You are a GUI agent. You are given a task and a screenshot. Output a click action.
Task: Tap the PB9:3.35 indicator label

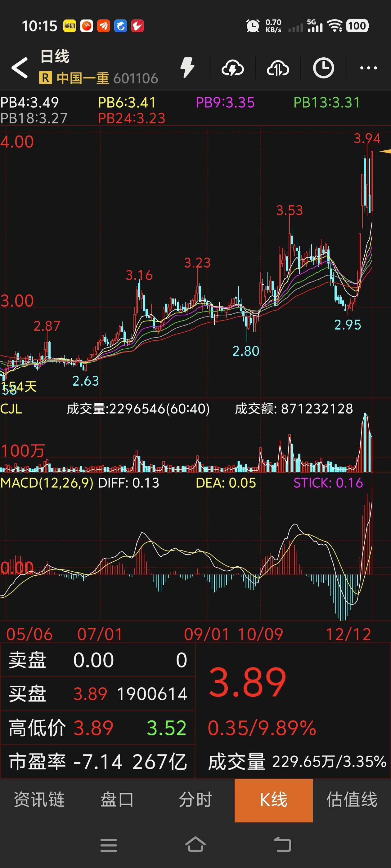225,102
